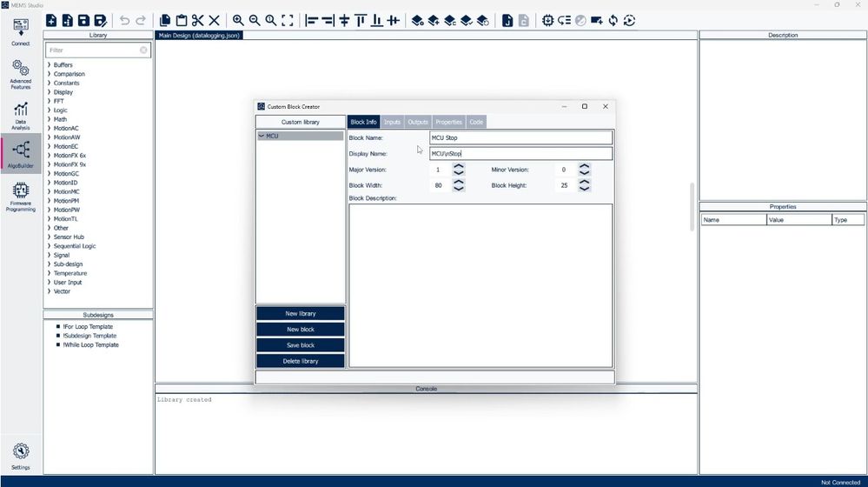The image size is (868, 487).
Task: Decrease the Block Height value
Action: point(584,189)
